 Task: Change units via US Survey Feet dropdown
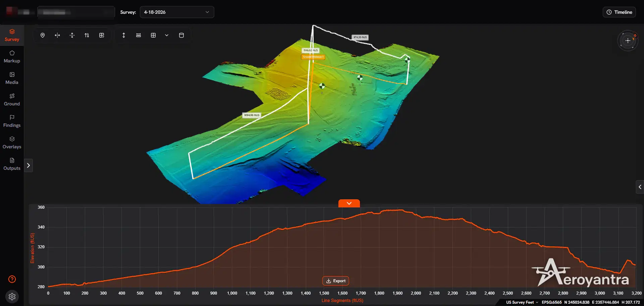pyautogui.click(x=522, y=302)
